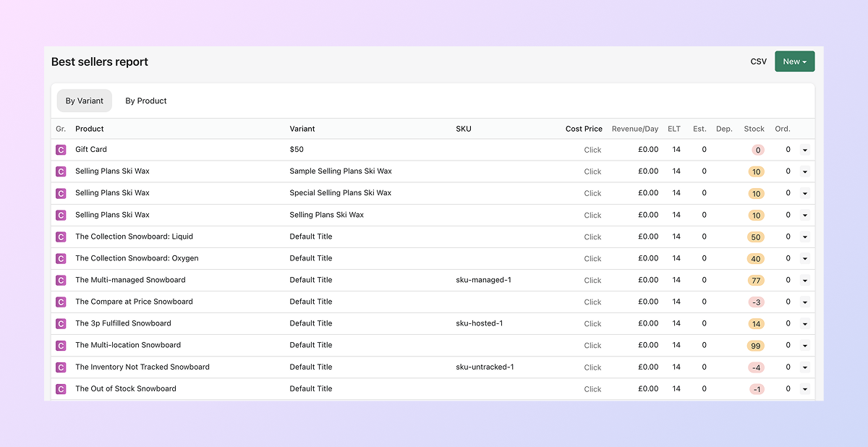This screenshot has height=447, width=868.
Task: Open the New dropdown button
Action: coord(794,61)
